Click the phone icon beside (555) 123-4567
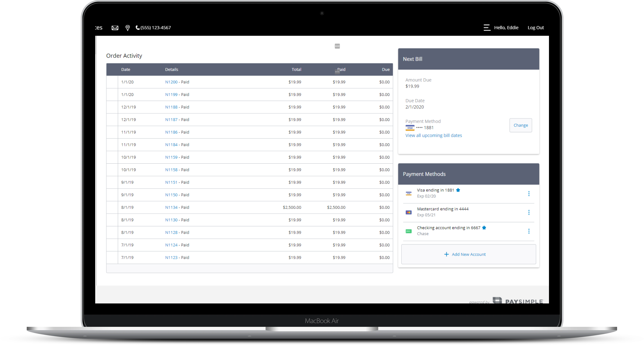Image resolution: width=644 pixels, height=345 pixels. click(138, 27)
